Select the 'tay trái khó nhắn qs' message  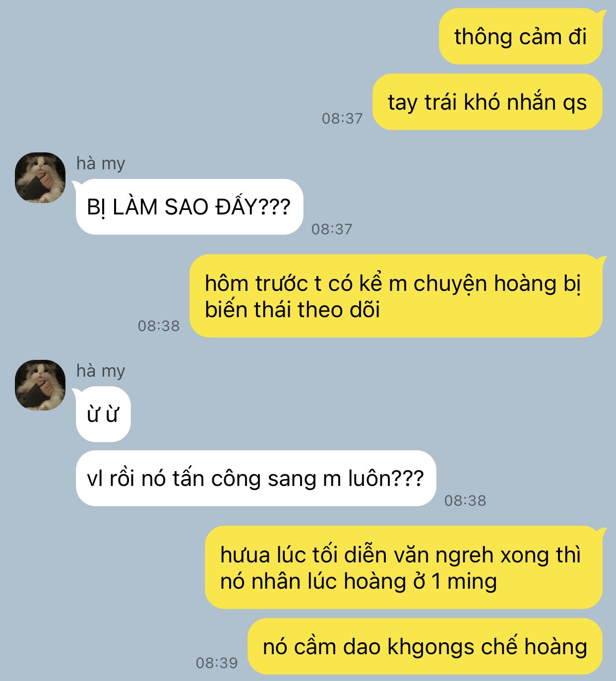pyautogui.click(x=488, y=102)
